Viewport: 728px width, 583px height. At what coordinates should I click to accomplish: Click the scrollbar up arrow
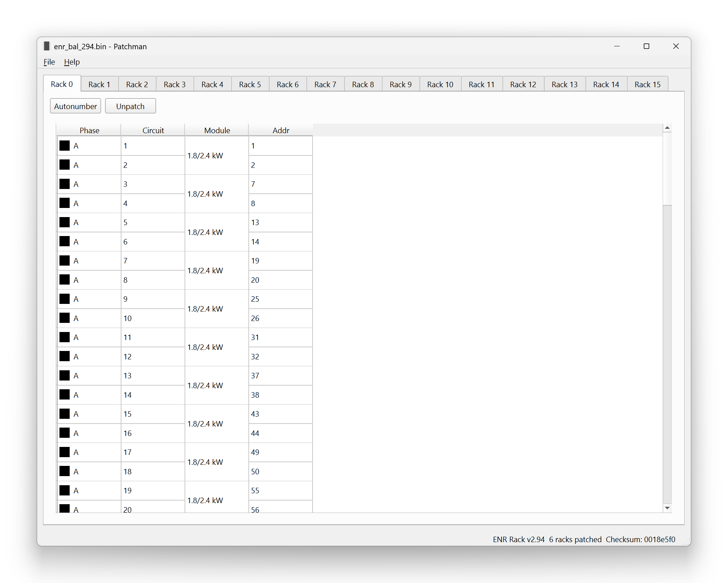click(x=667, y=128)
